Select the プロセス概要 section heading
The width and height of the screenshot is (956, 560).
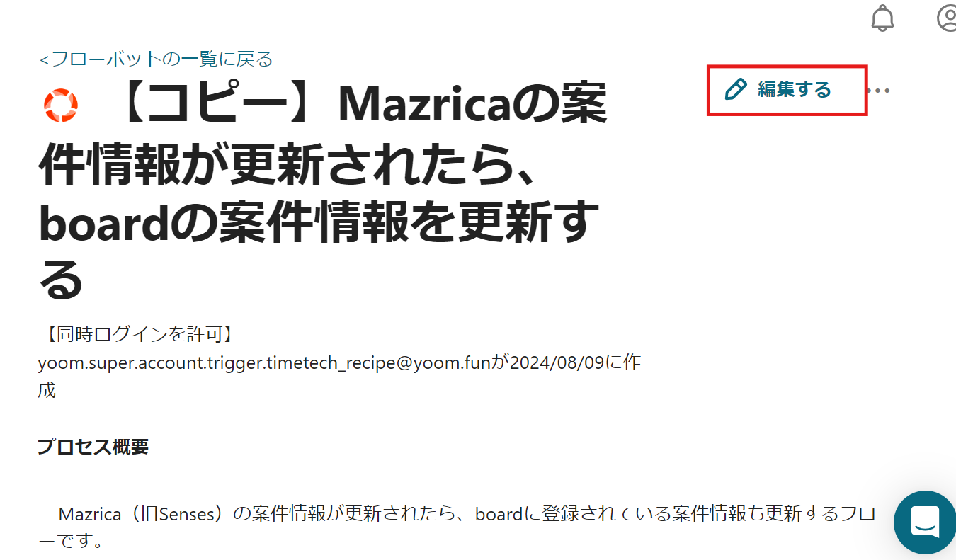93,447
